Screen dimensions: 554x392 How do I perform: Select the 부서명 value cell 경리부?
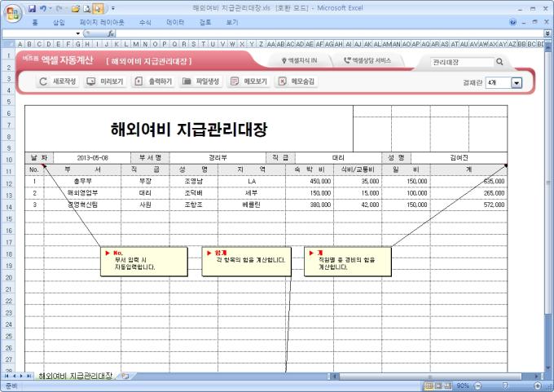tap(218, 158)
